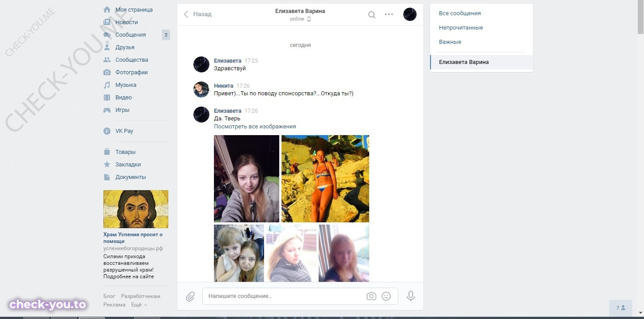Click Посмотреть все изображения link
Screen dimensions: 644x319
click(255, 127)
